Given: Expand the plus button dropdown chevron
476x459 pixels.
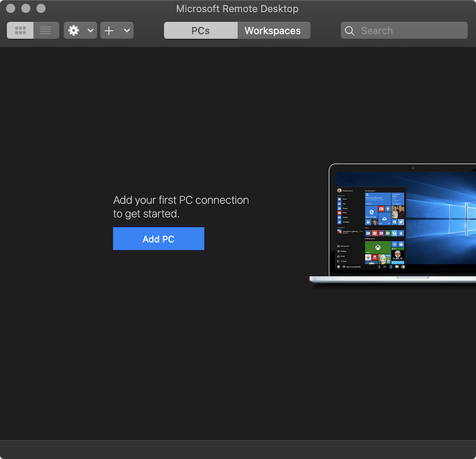Looking at the screenshot, I should pos(127,30).
